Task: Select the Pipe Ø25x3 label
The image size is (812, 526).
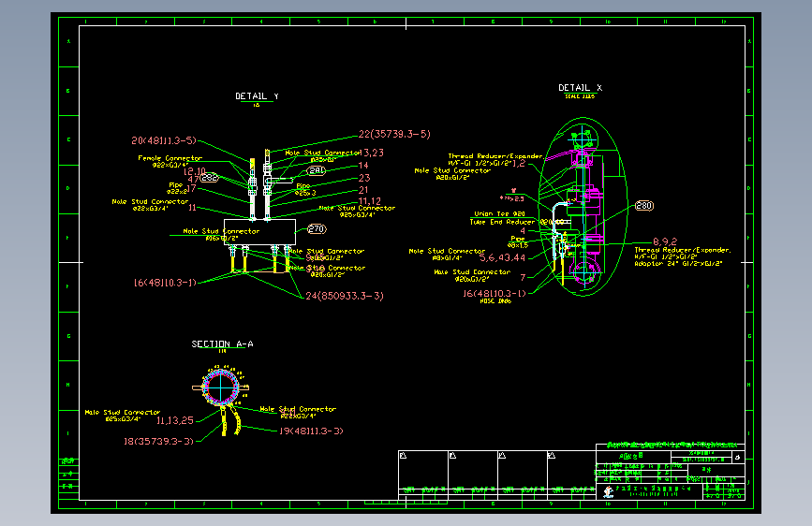Action: [x=305, y=189]
